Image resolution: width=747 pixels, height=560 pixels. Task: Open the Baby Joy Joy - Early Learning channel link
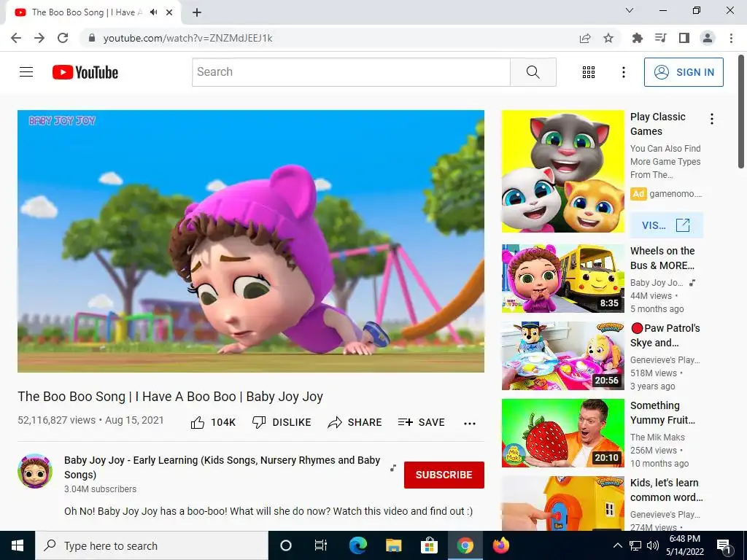pos(222,467)
